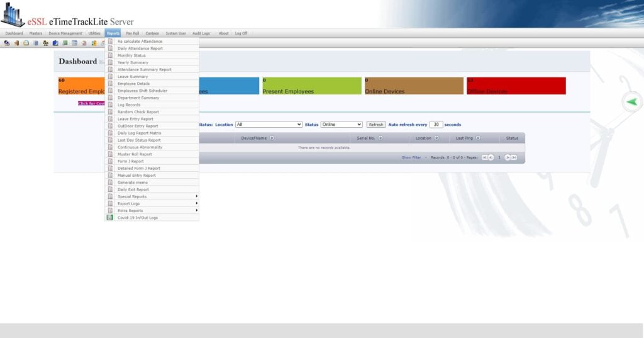Viewport: 644px width, 338px height.
Task: Click sort indicator next to Last Ping
Action: (478, 138)
